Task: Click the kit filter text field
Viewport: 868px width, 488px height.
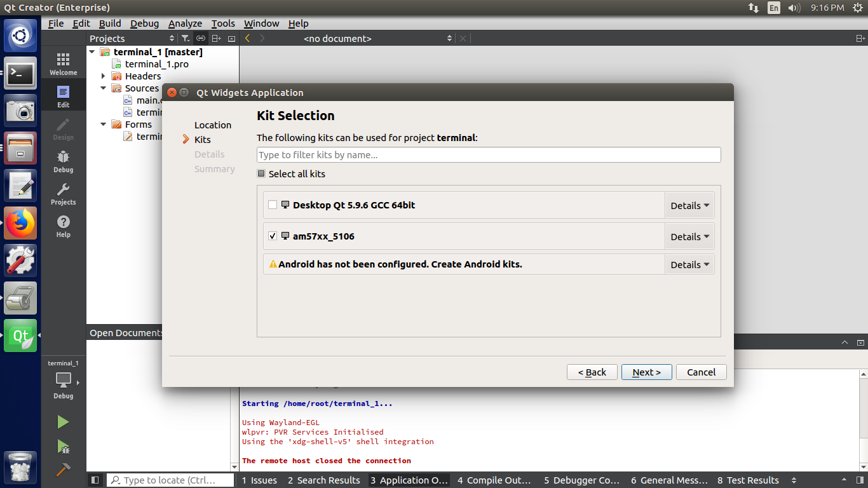Action: 489,155
